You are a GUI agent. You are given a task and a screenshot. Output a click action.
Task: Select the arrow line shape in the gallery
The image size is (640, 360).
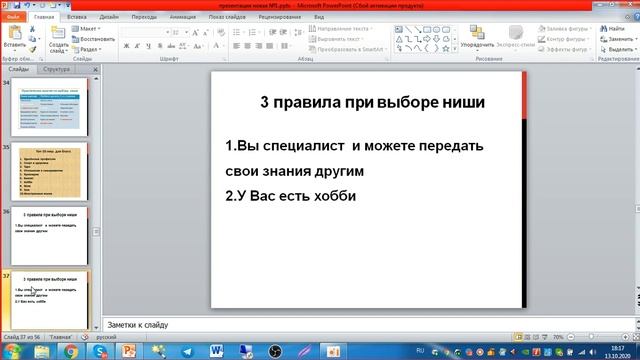pos(418,29)
